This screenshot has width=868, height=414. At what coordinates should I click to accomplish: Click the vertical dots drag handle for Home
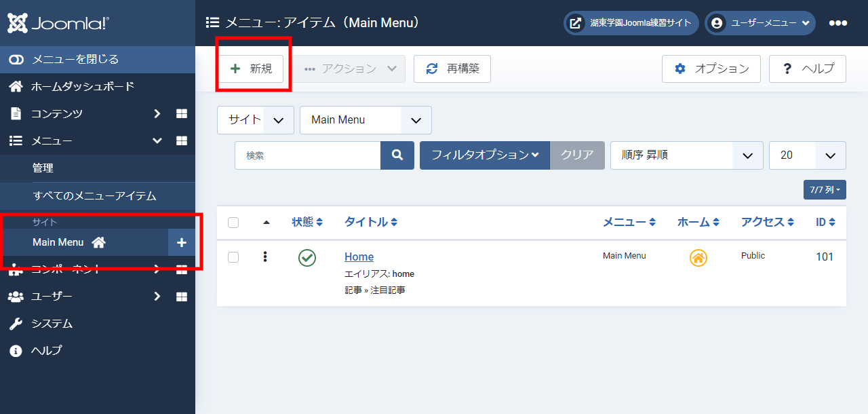[265, 257]
